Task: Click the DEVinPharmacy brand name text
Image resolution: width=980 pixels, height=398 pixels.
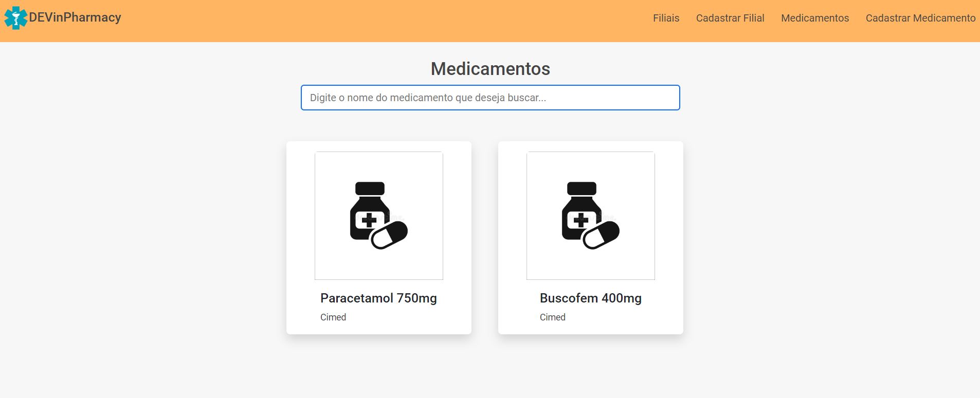Action: 75,17
